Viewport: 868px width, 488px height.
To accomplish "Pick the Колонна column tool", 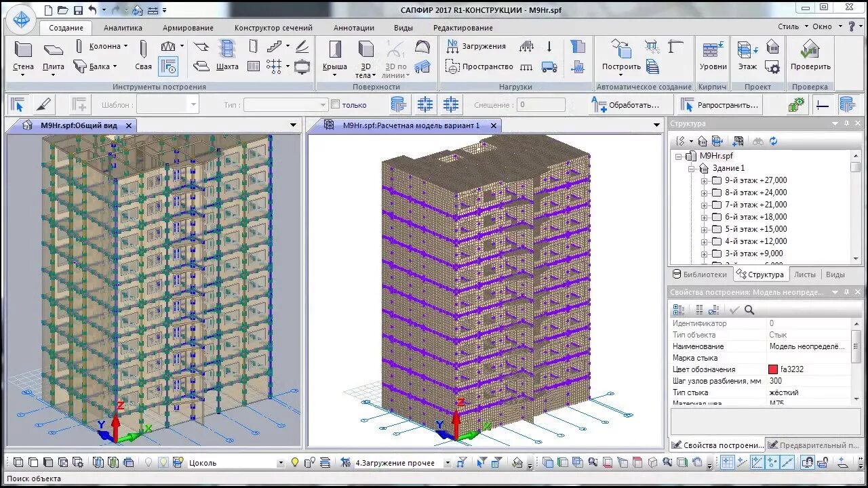I will pos(100,46).
